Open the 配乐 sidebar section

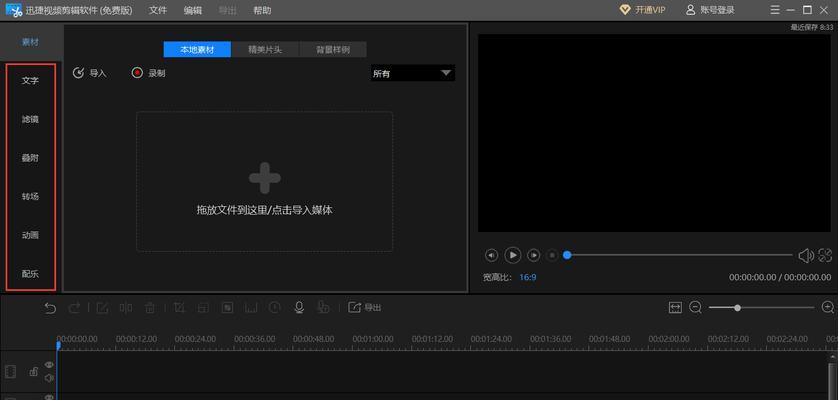[30, 274]
